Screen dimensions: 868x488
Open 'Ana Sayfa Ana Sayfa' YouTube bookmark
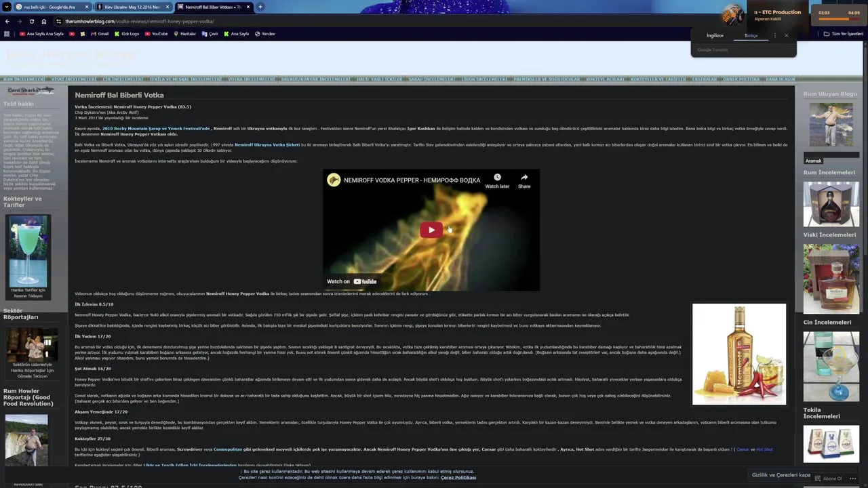(x=41, y=34)
